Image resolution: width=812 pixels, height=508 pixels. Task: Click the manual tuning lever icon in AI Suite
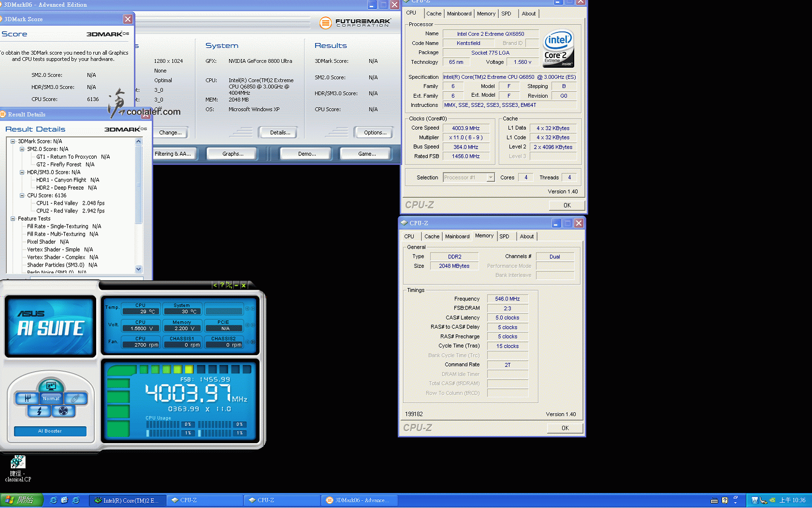27,398
